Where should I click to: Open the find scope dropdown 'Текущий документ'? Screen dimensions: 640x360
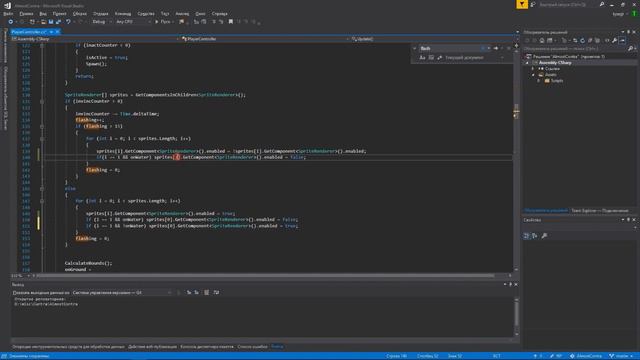474,58
